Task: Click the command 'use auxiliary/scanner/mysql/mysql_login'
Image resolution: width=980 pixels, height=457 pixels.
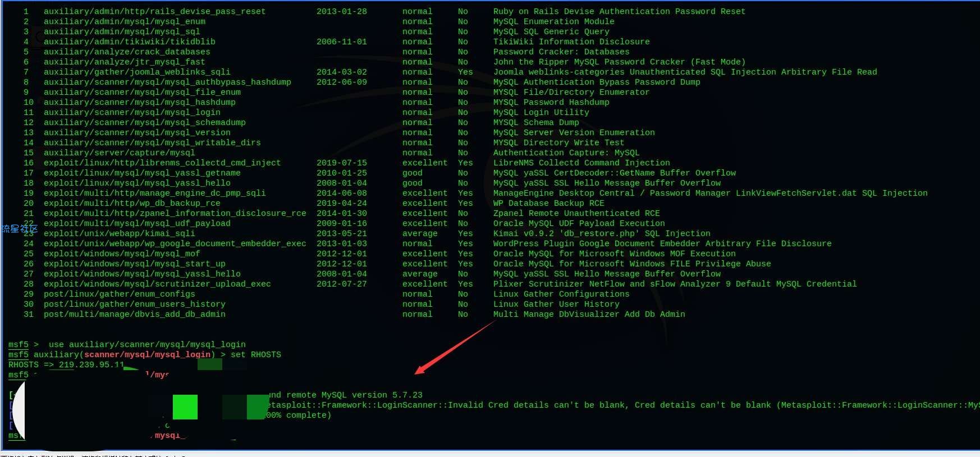Action: pos(147,344)
